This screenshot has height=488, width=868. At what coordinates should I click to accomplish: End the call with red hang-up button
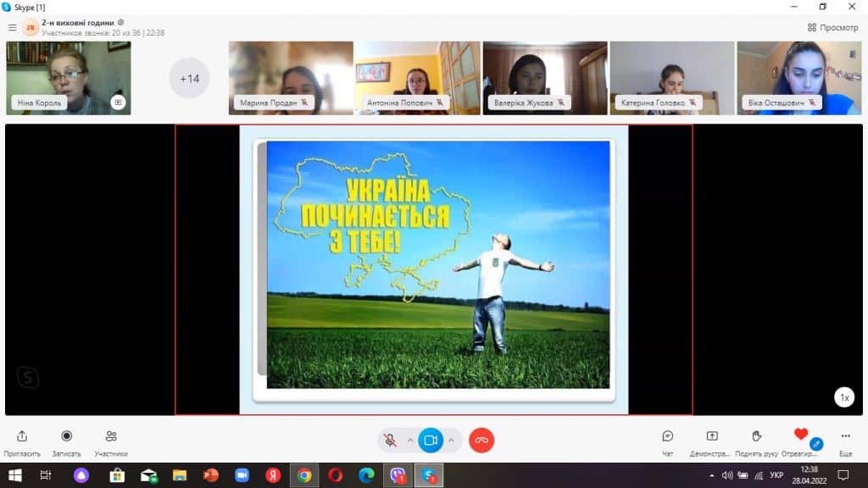481,441
